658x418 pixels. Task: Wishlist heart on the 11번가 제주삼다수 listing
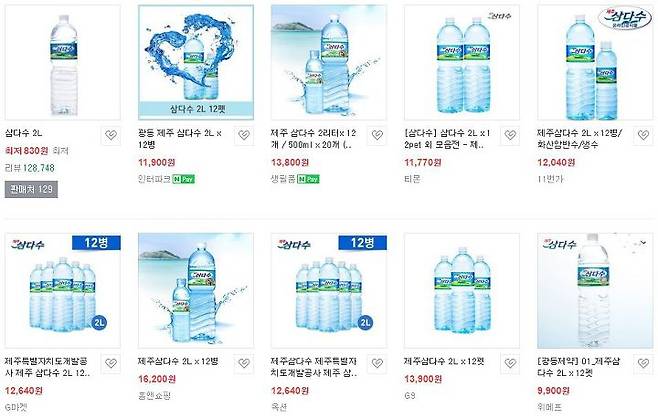click(643, 136)
